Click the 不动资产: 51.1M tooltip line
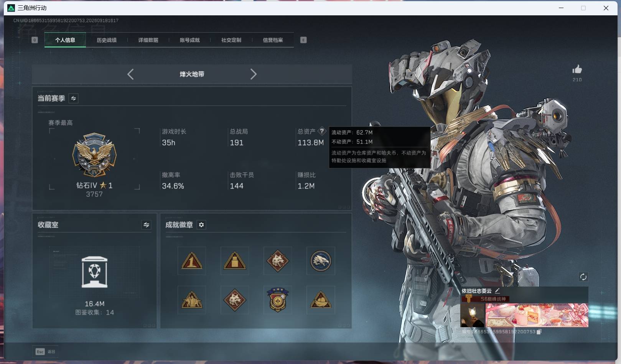This screenshot has width=621, height=364. [352, 142]
